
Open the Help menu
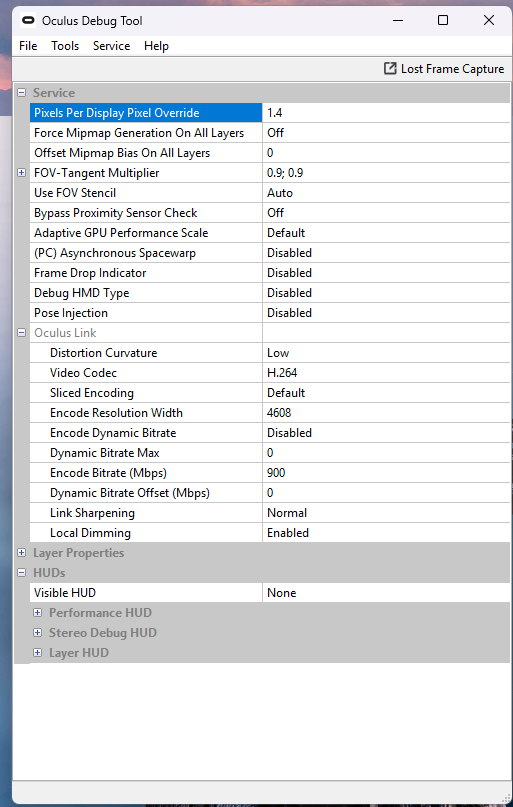156,46
